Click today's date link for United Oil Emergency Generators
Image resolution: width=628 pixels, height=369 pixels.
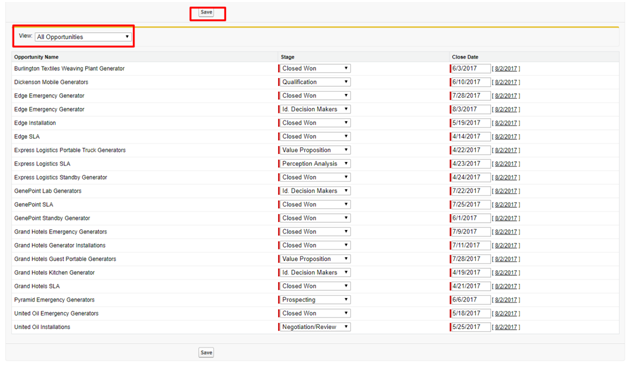point(506,314)
